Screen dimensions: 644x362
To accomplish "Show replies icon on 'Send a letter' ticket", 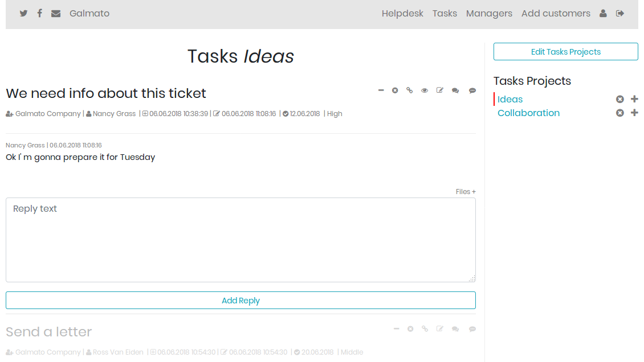I will point(455,329).
